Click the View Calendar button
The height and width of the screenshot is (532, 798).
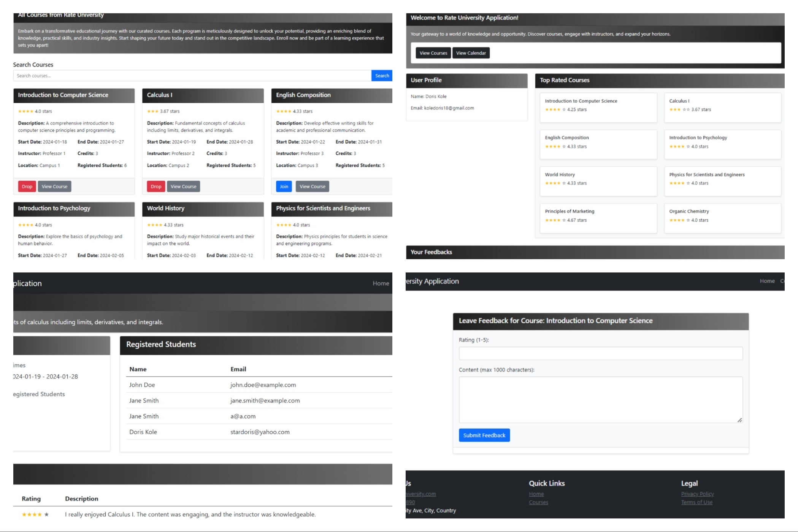click(x=471, y=53)
